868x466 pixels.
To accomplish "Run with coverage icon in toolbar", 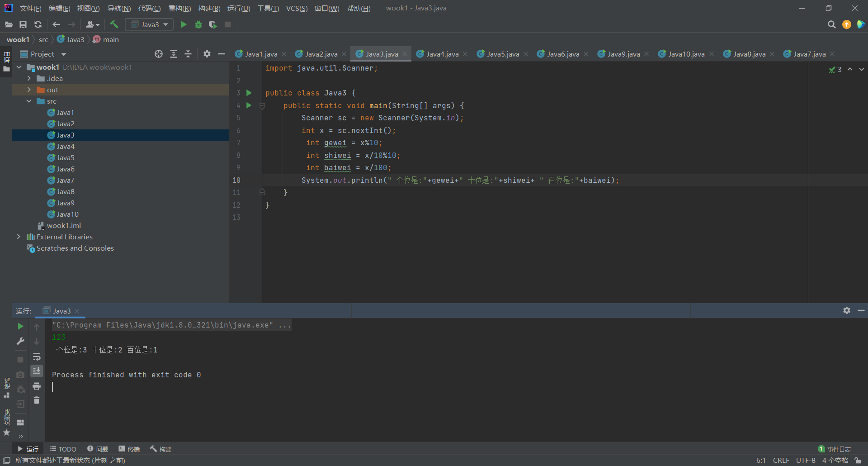I will (x=213, y=24).
